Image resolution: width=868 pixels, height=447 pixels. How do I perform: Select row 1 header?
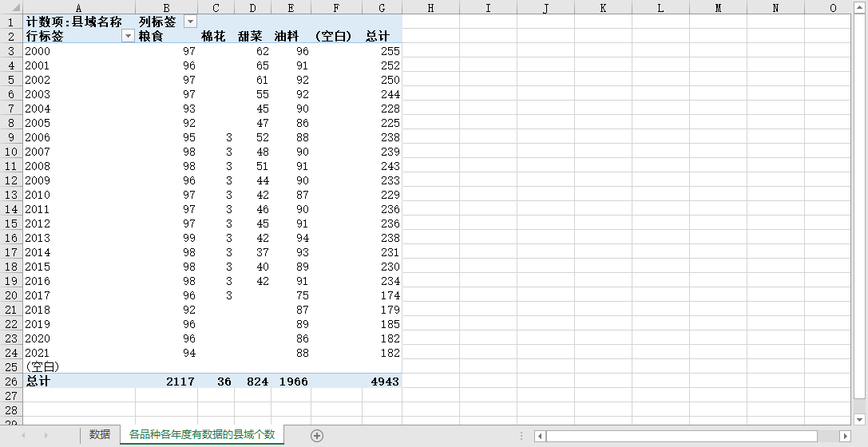11,22
